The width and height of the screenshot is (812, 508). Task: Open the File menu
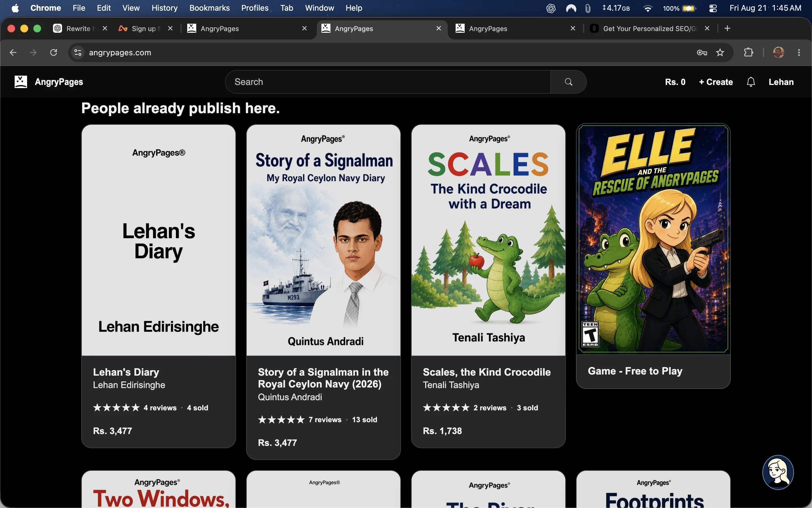point(79,8)
